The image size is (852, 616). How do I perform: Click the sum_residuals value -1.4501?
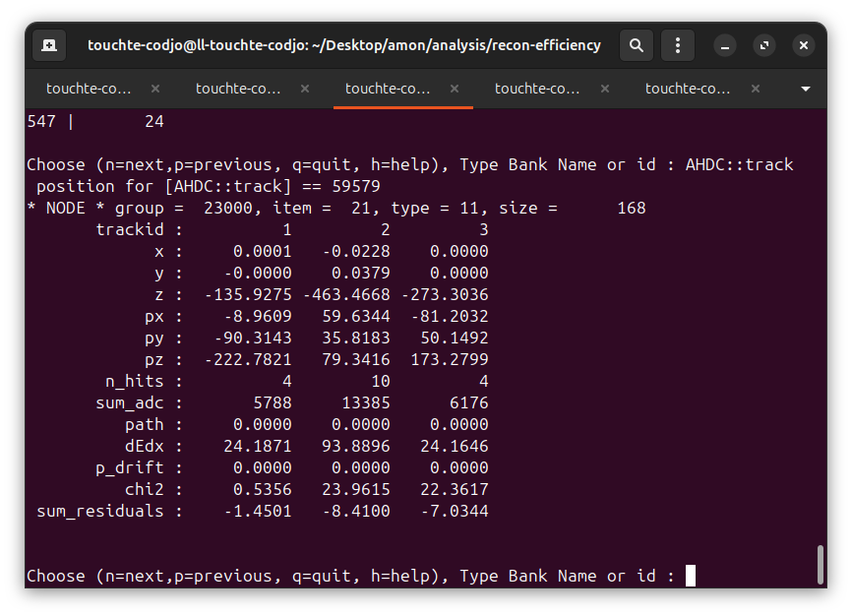pos(258,512)
